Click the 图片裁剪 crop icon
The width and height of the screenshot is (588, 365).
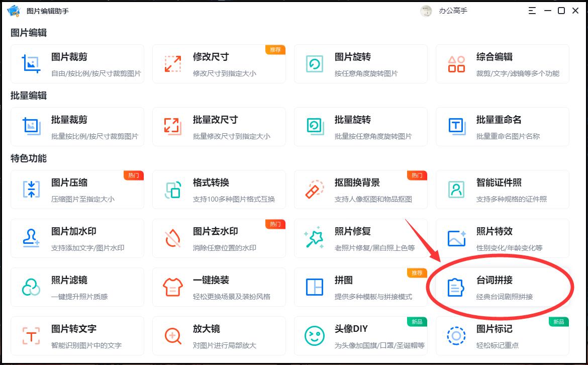[x=31, y=64]
